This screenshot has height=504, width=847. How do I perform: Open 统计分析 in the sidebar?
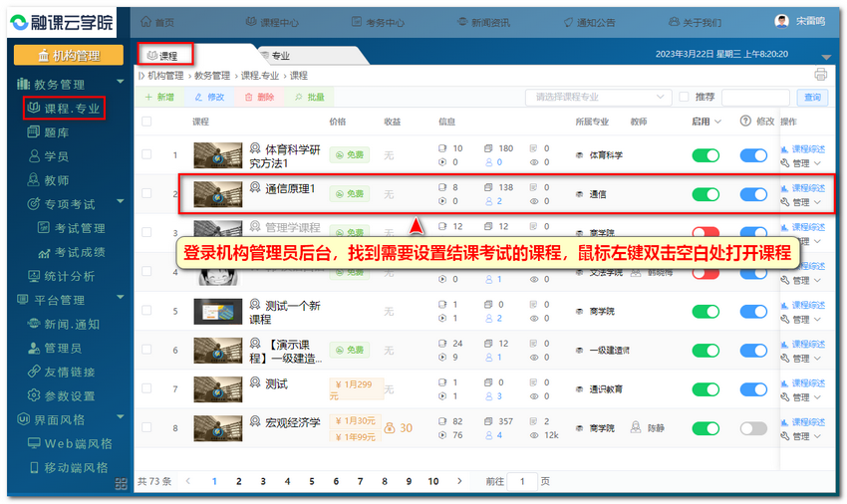click(61, 276)
